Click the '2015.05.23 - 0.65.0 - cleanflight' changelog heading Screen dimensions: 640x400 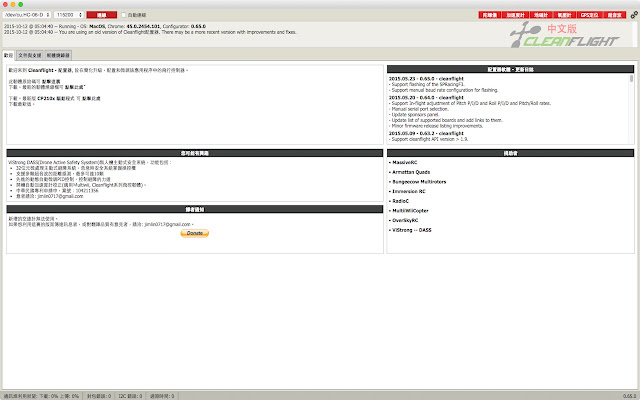point(426,78)
